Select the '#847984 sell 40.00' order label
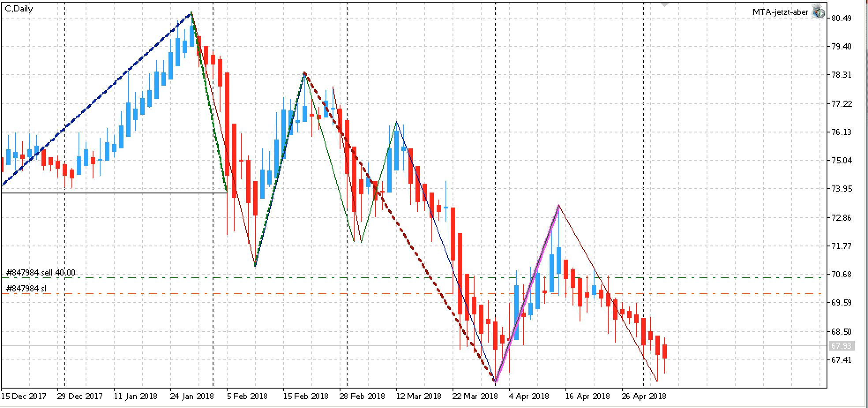The height and width of the screenshot is (408, 868). click(x=41, y=272)
